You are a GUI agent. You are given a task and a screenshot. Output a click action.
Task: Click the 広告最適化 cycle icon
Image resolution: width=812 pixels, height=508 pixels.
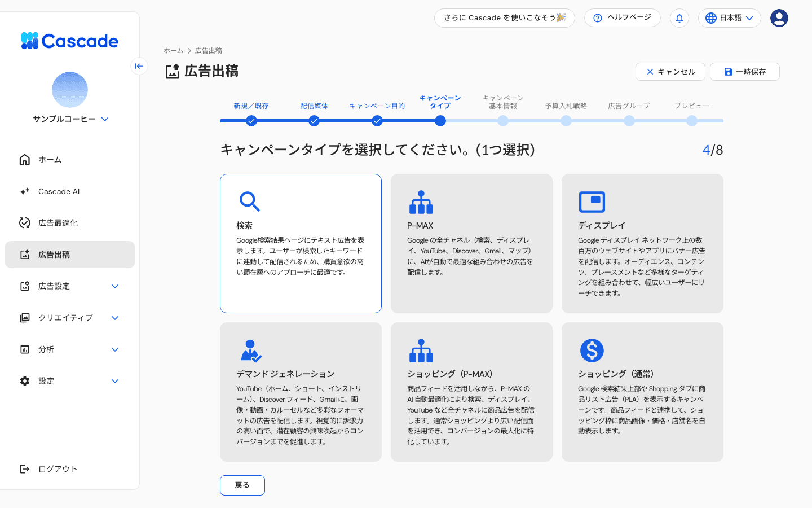click(25, 223)
